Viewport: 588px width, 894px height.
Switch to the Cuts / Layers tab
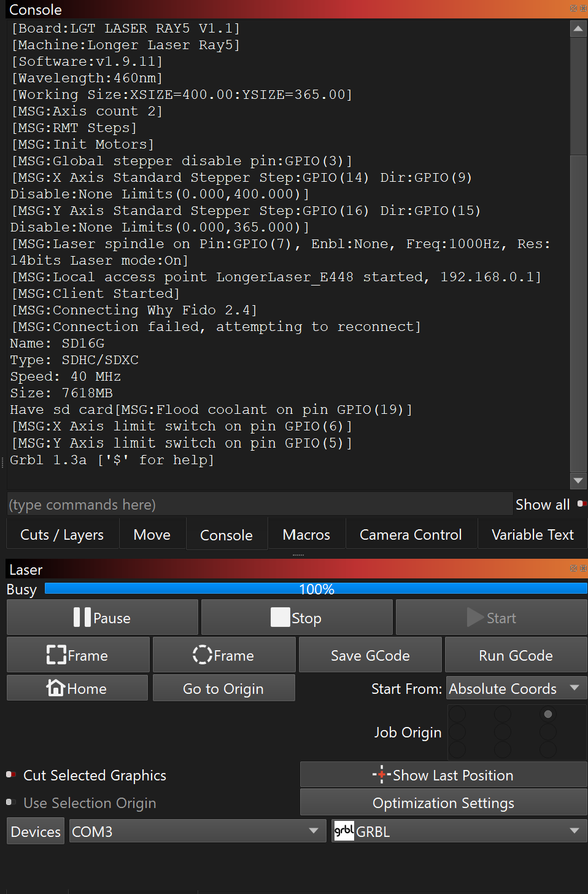pos(62,535)
